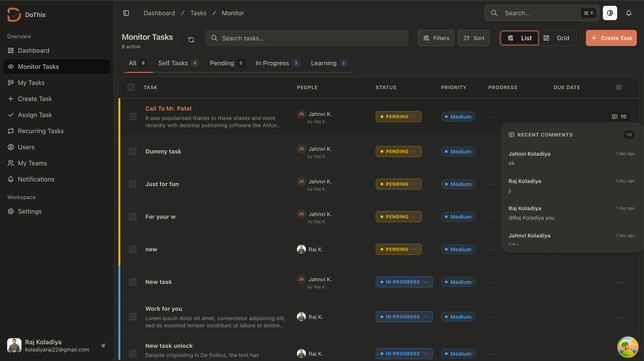Click the Settings gear icon
The height and width of the screenshot is (361, 644).
click(x=11, y=211)
